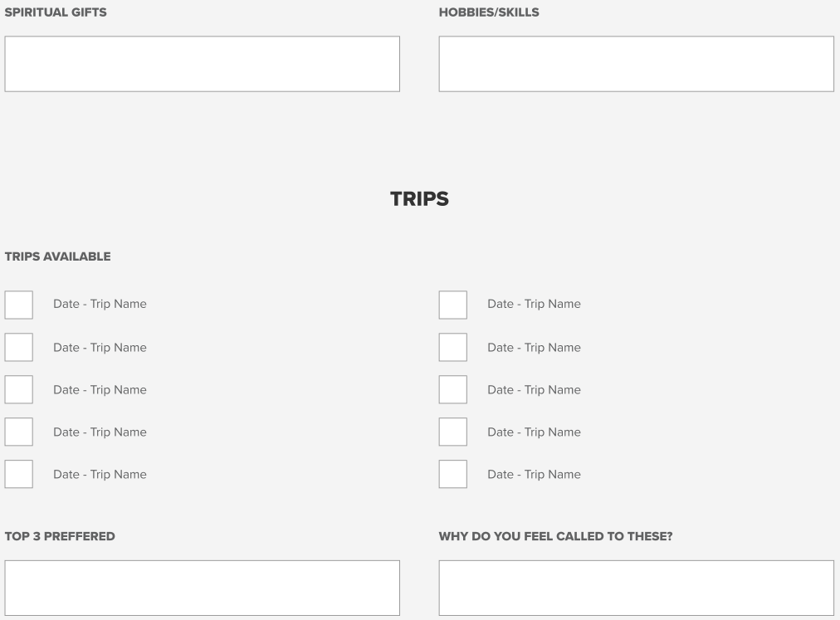This screenshot has width=840, height=620.
Task: Check the first trip checkbox in left column
Action: click(x=19, y=305)
